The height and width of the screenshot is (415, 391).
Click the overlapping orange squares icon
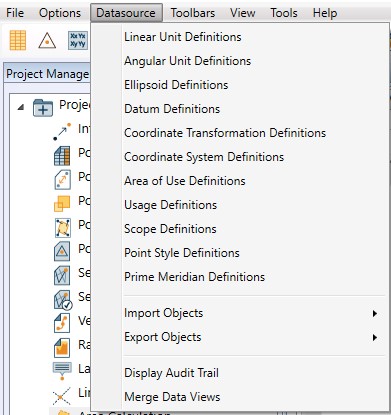click(x=62, y=203)
